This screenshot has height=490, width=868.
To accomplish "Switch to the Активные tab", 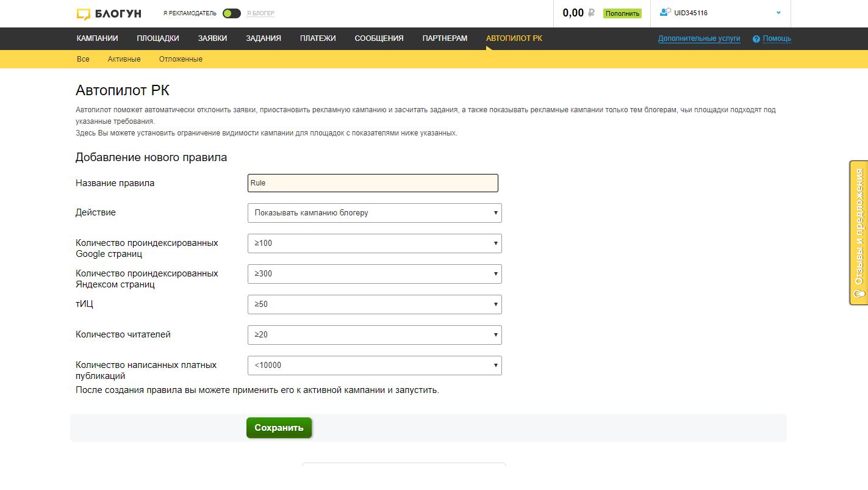I will click(124, 59).
